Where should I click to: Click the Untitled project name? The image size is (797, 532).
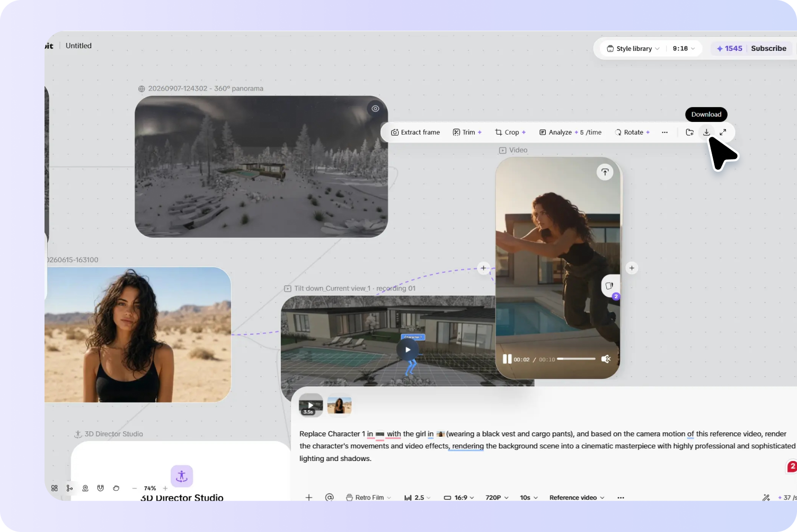click(x=78, y=46)
